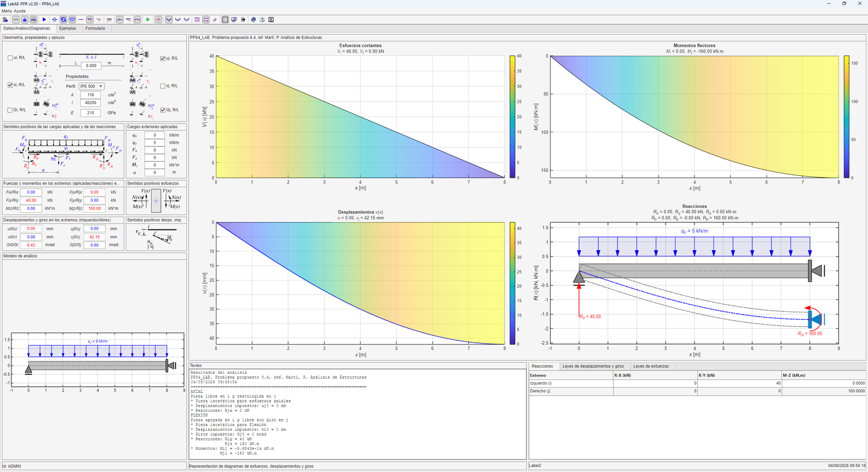Viewport: 868px width, 472px height.
Task: Click the first toolbar icon with document arrow
Action: pos(5,20)
